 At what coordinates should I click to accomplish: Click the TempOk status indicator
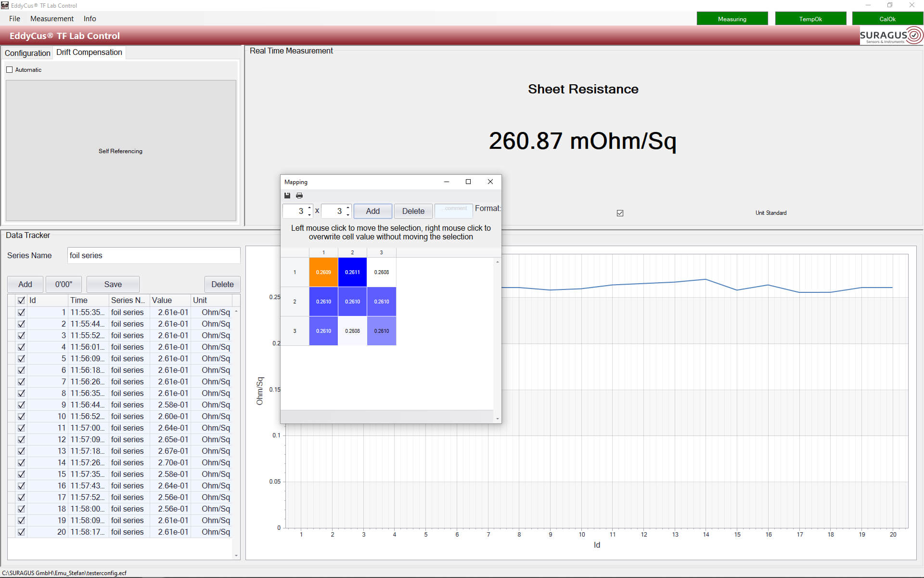[810, 19]
